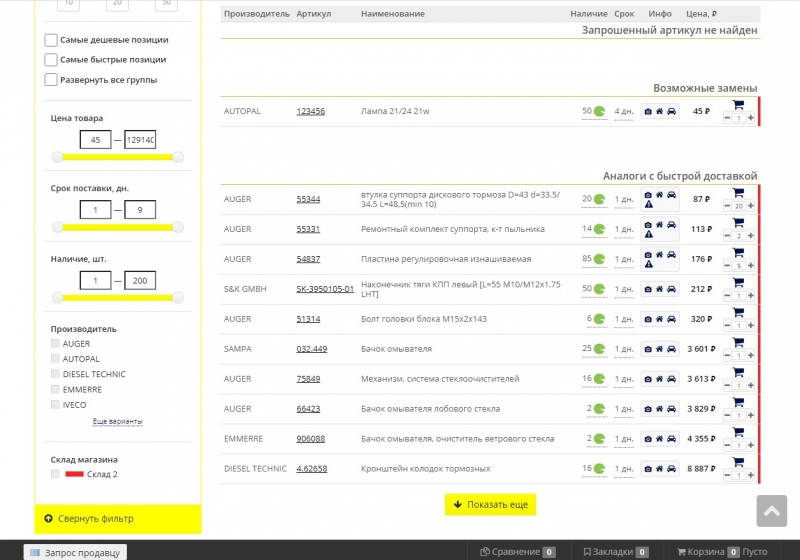This screenshot has width=800, height=560.
Task: Check the EMMERRE manufacturer filter
Action: point(55,389)
